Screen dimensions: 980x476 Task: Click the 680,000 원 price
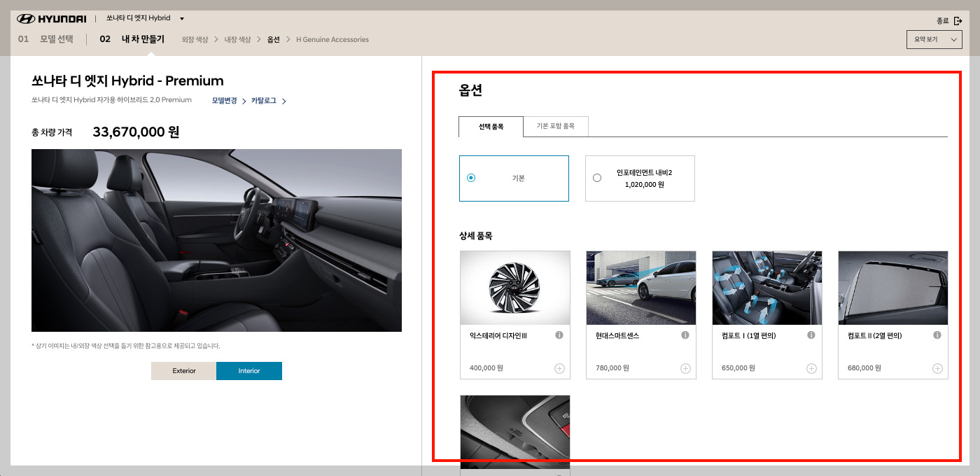864,368
